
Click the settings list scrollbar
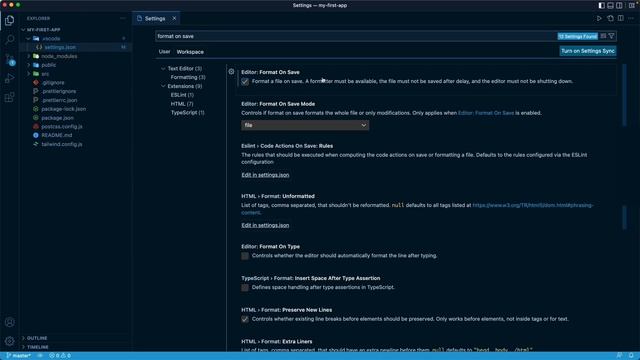[x=624, y=95]
